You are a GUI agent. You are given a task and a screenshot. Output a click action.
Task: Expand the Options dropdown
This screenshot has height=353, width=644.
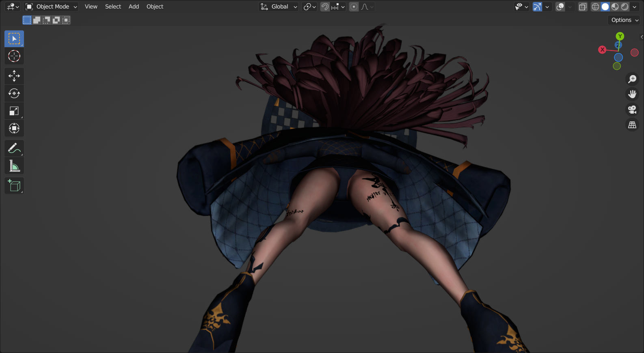[x=624, y=20]
